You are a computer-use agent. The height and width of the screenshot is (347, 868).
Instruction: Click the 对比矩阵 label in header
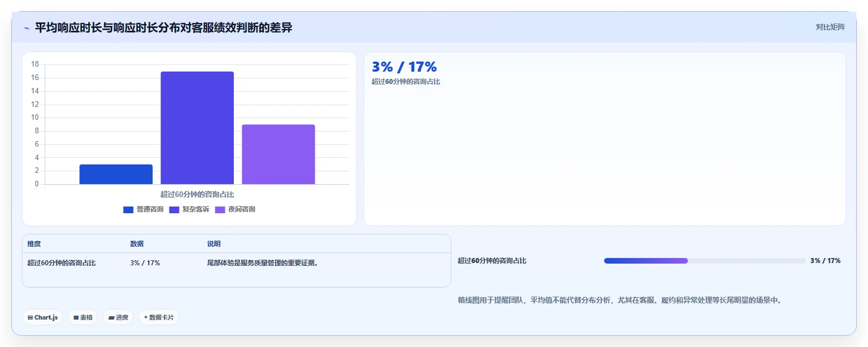tap(830, 27)
